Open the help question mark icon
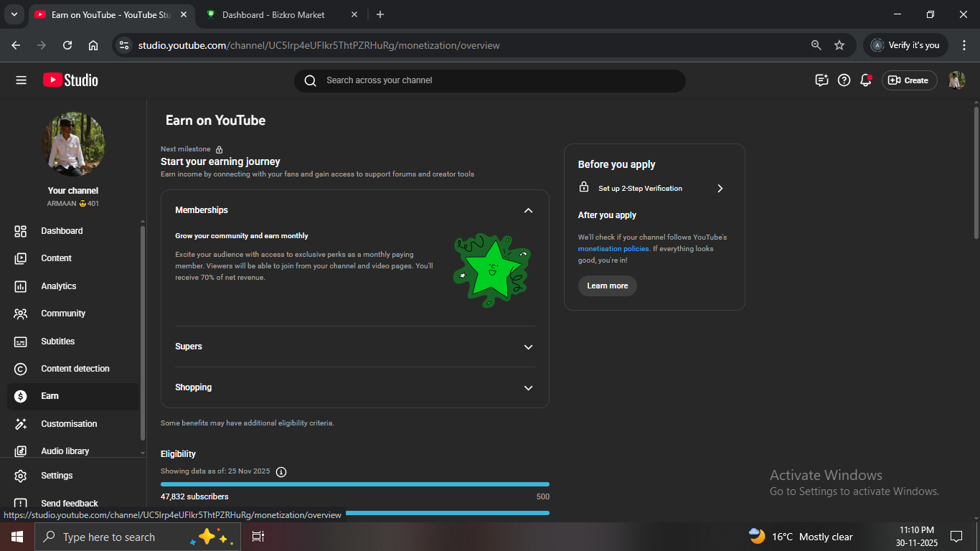Screen dimensions: 980x551 pos(844,80)
